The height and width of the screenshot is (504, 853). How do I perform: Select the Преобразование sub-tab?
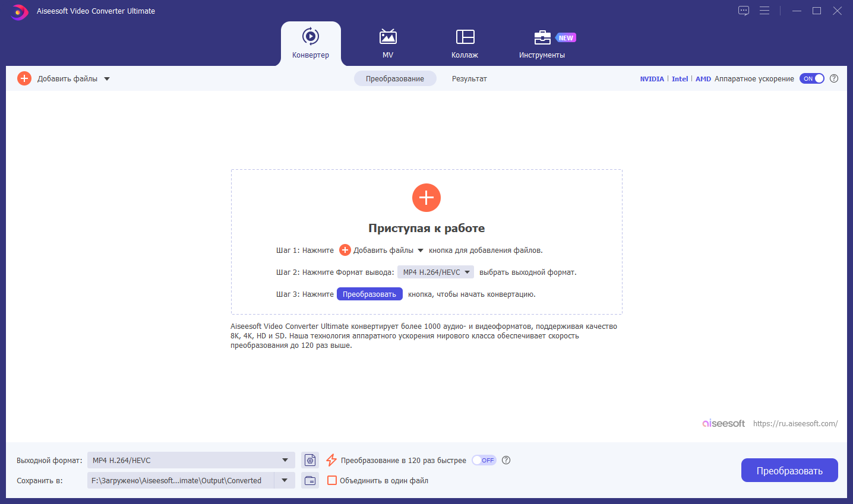395,78
